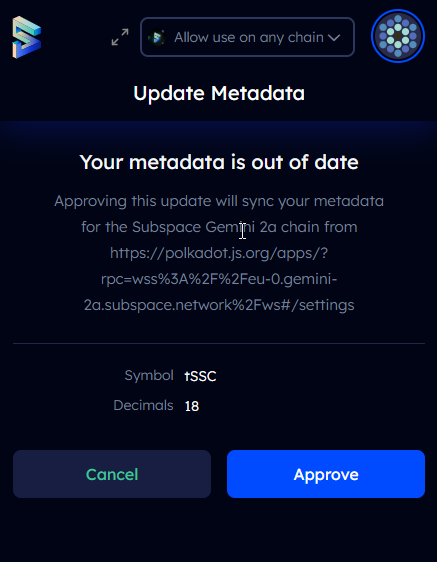
Task: Click the chevron arrow in chain selector
Action: (334, 38)
